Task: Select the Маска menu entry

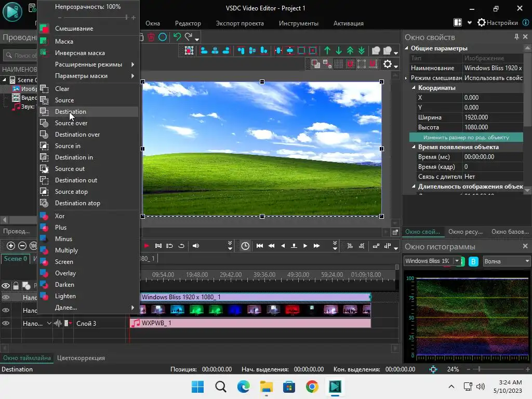Action: (x=88, y=42)
